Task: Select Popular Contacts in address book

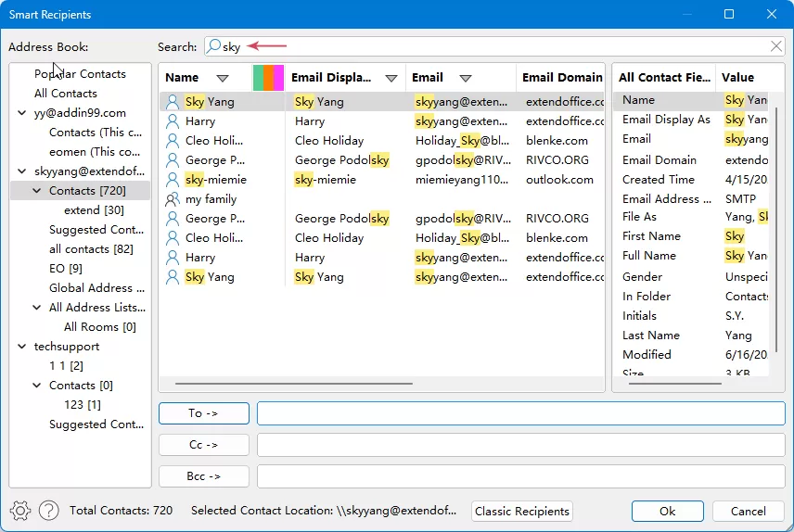Action: (80, 74)
